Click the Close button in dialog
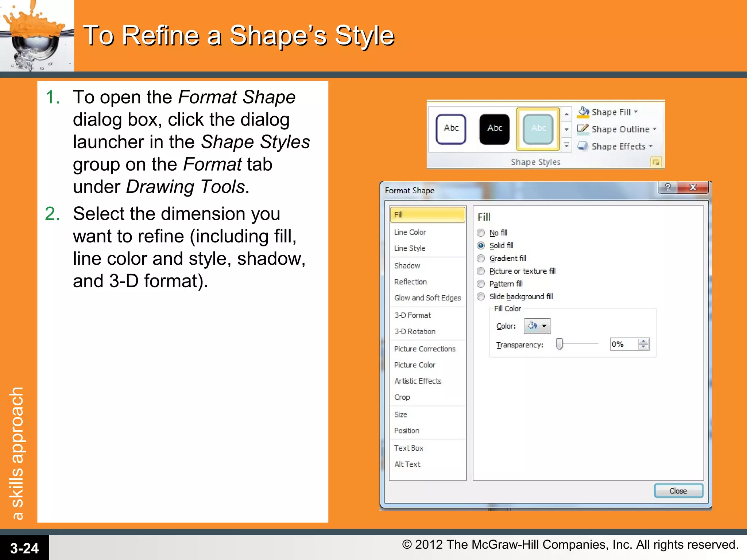The height and width of the screenshot is (560, 747). (x=678, y=491)
